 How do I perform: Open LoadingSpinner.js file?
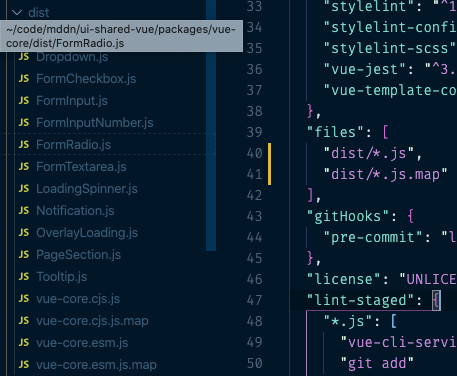click(x=87, y=189)
